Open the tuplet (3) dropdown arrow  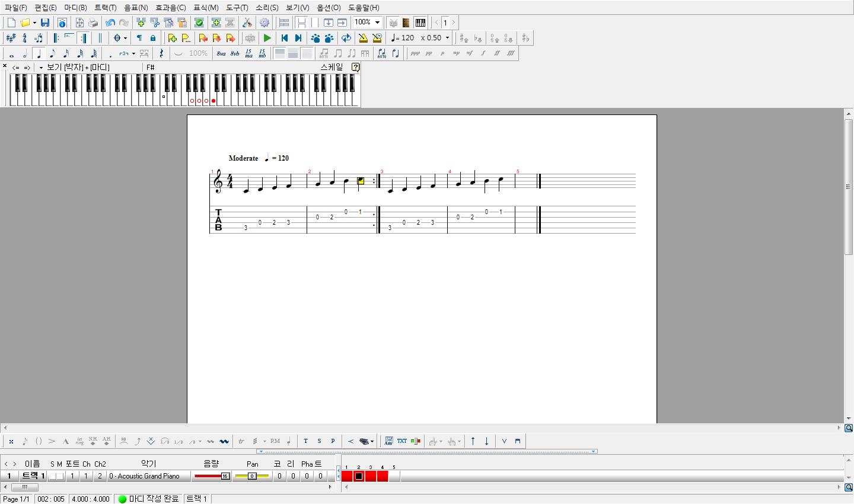click(133, 53)
